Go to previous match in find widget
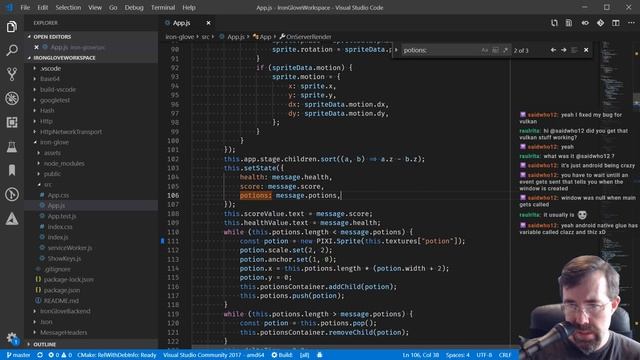Viewport: 640px width, 360px height. pos(553,50)
